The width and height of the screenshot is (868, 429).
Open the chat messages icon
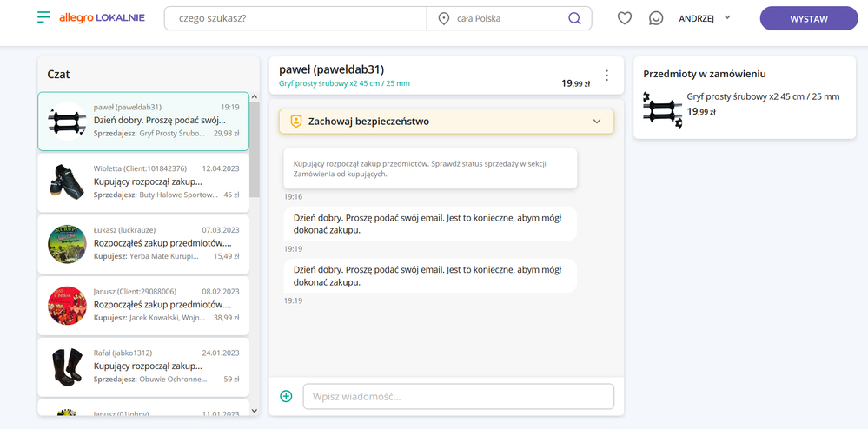pyautogui.click(x=656, y=18)
